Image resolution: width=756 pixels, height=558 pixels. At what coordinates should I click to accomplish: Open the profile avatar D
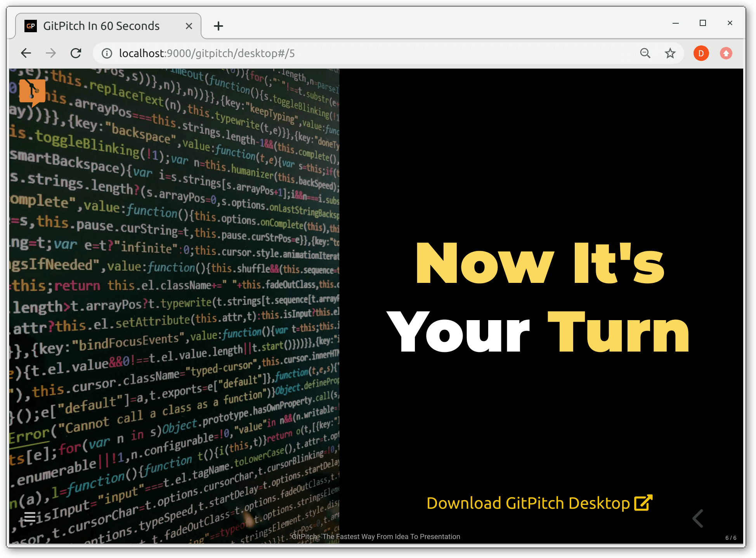[x=701, y=53]
